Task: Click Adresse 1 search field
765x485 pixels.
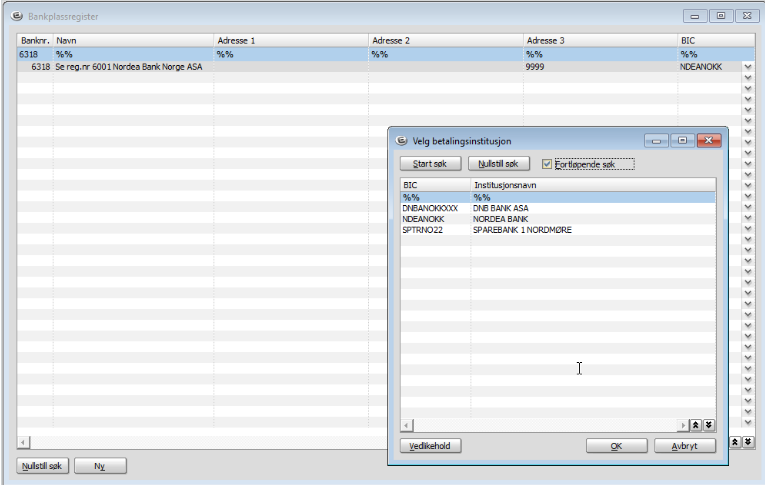Action: [291, 54]
